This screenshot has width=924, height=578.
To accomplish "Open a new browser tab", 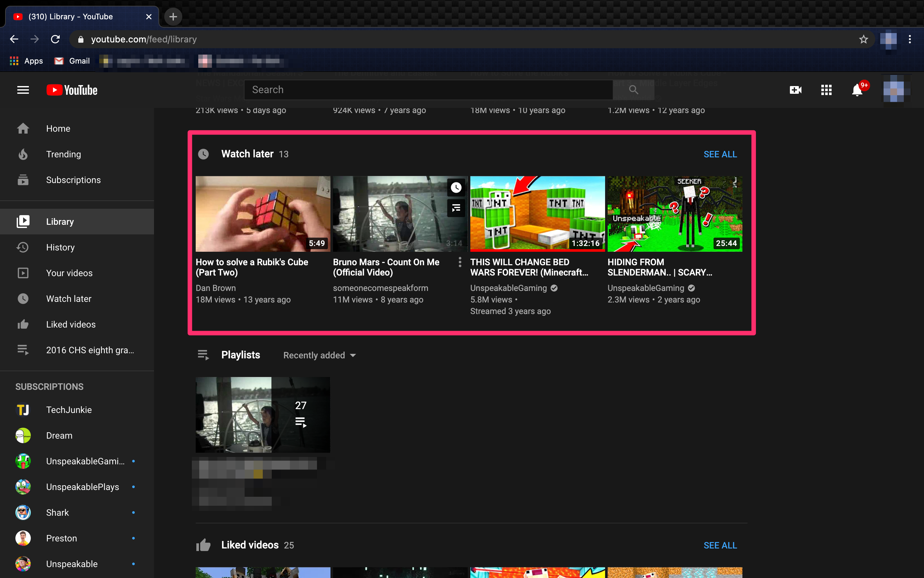I will tap(173, 16).
